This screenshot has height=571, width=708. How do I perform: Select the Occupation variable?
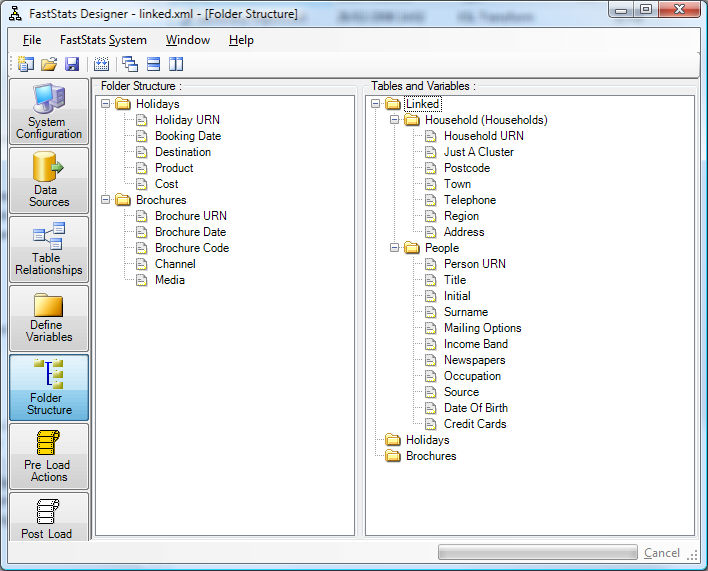[472, 376]
